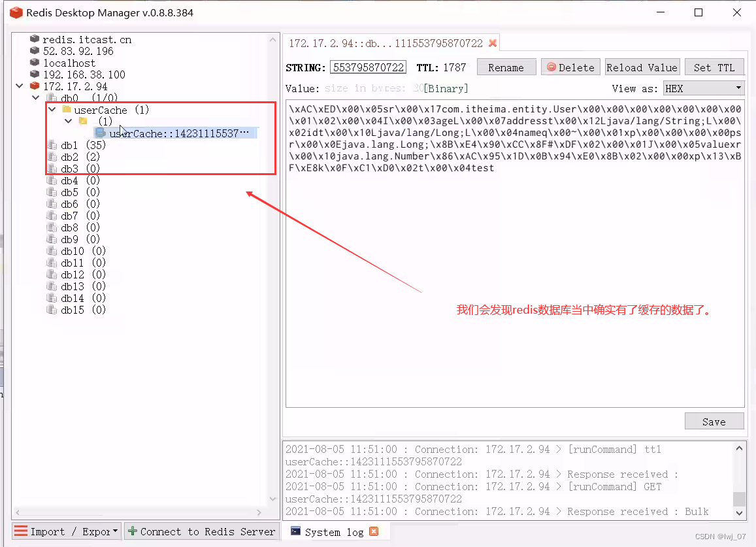Click the server tree scroll down arrow

(x=273, y=499)
